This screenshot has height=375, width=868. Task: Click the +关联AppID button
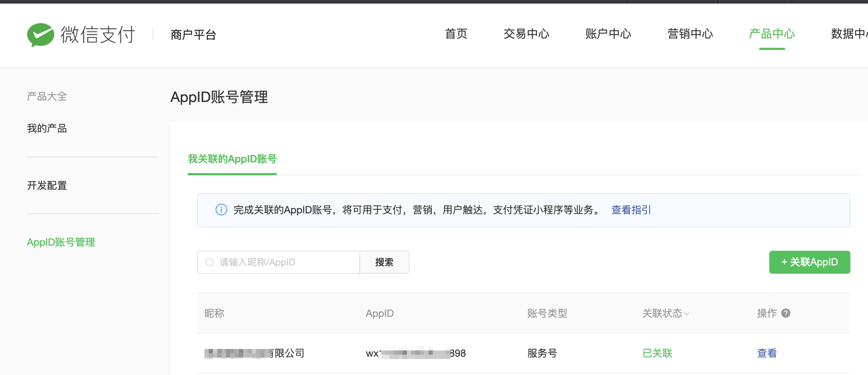809,262
